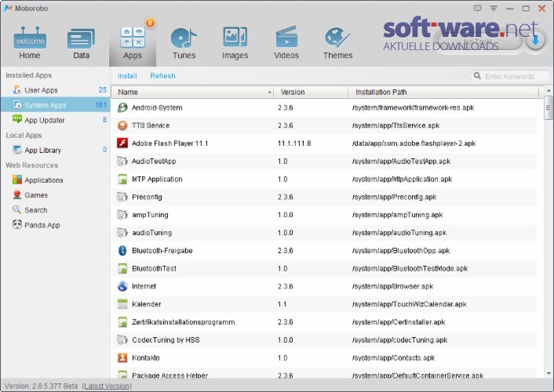Select the Android-System row name
The height and width of the screenshot is (392, 554).
click(x=157, y=107)
